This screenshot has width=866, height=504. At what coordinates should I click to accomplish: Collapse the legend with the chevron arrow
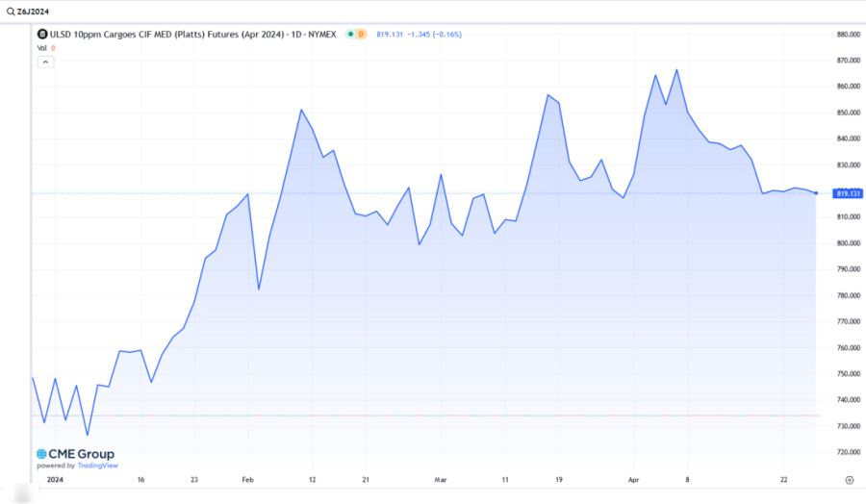(x=46, y=62)
